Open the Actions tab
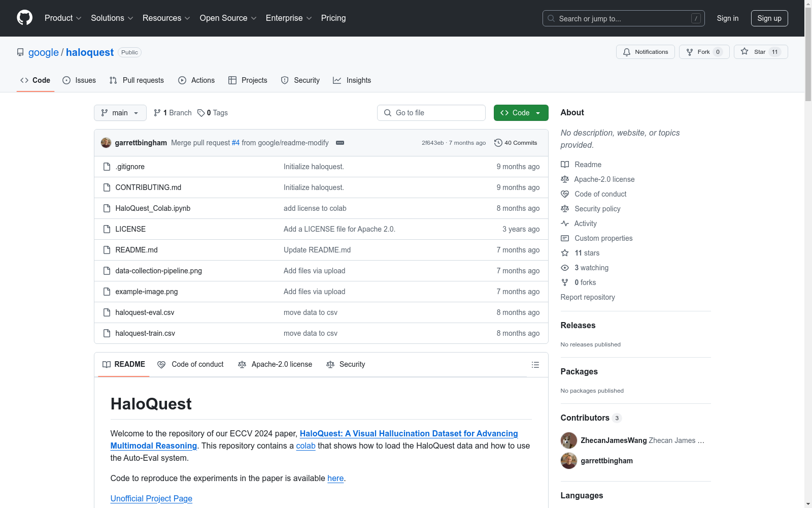This screenshot has height=508, width=812. [196, 80]
